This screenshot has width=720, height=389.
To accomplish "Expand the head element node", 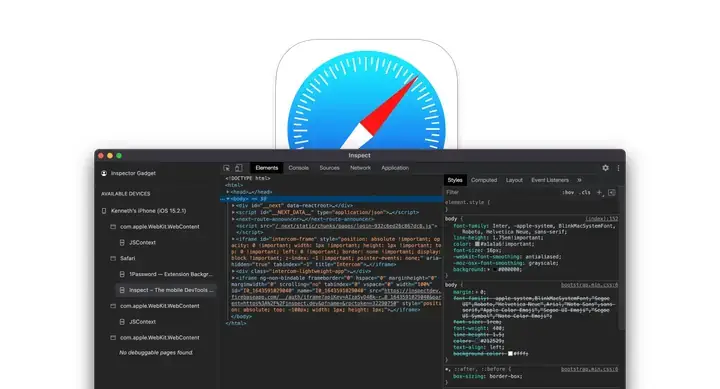I will [x=228, y=192].
